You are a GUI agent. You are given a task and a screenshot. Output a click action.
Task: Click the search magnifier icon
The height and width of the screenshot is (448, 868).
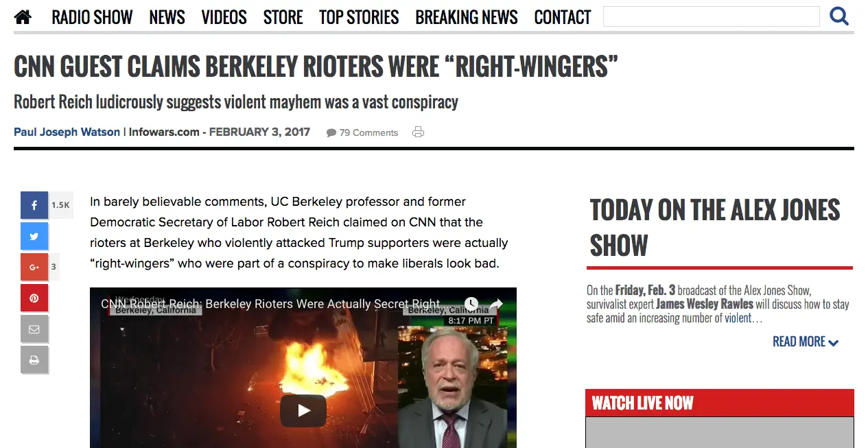pos(839,16)
